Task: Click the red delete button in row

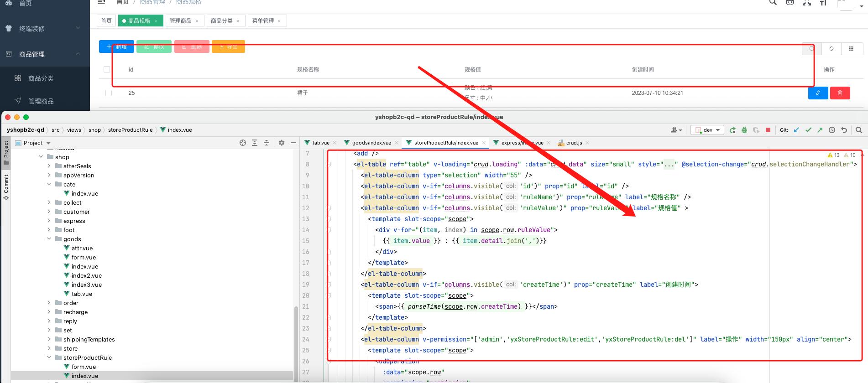Action: (x=840, y=93)
